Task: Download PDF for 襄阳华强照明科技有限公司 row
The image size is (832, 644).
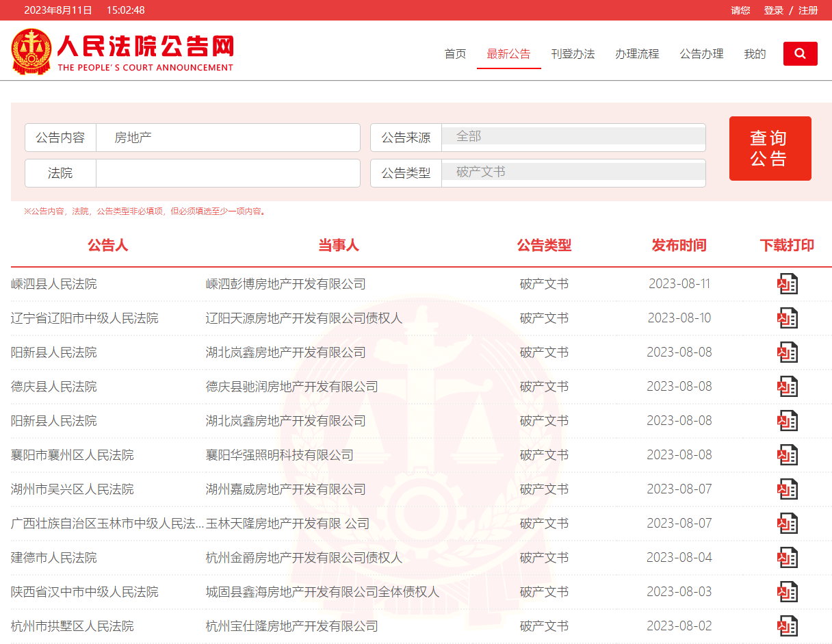Action: coord(787,455)
